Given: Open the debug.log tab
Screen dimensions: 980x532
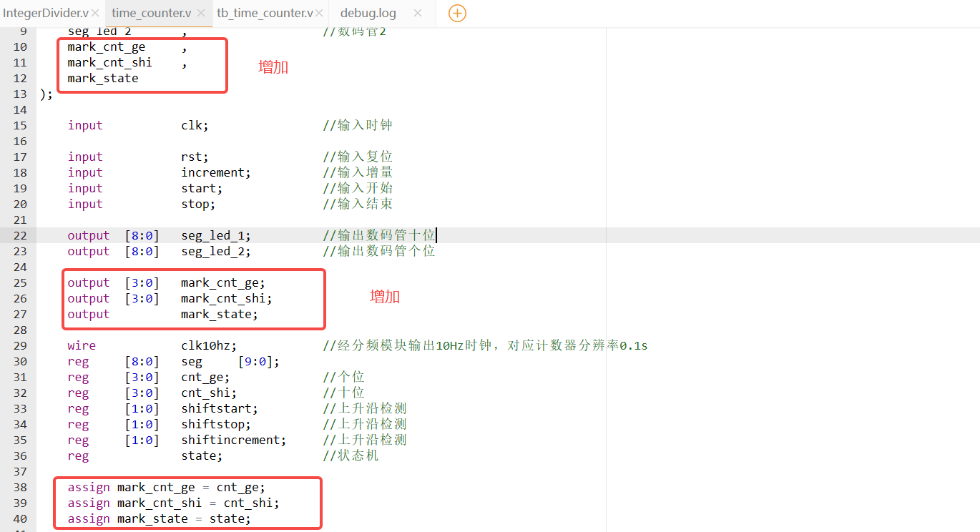Looking at the screenshot, I should [368, 13].
